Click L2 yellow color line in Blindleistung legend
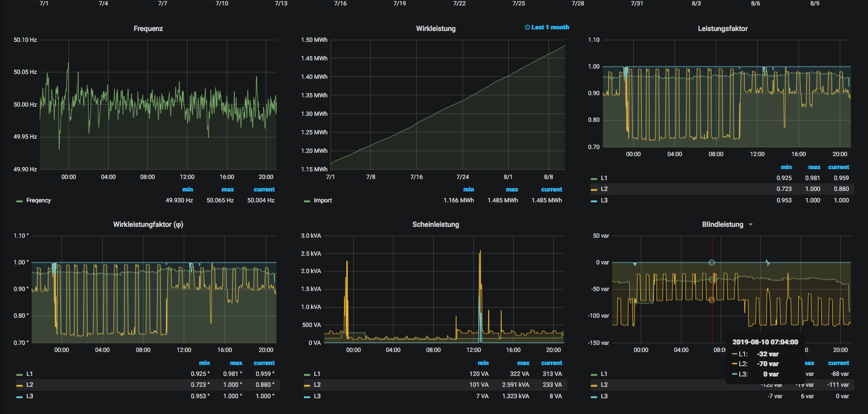Screen dimensions: 868x414 pyautogui.click(x=594, y=385)
